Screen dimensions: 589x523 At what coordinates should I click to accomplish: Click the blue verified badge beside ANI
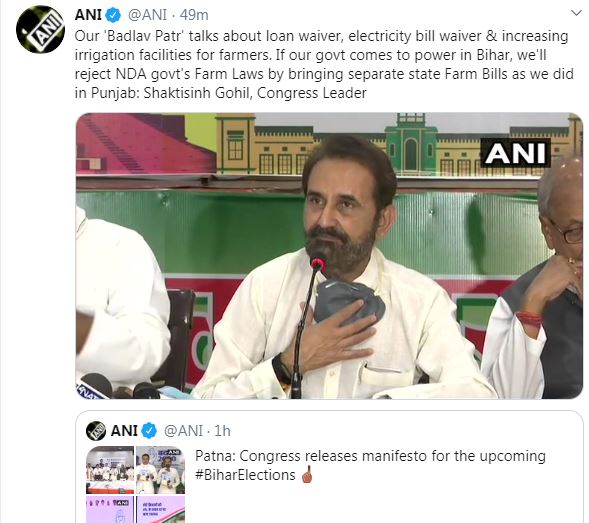pos(113,15)
